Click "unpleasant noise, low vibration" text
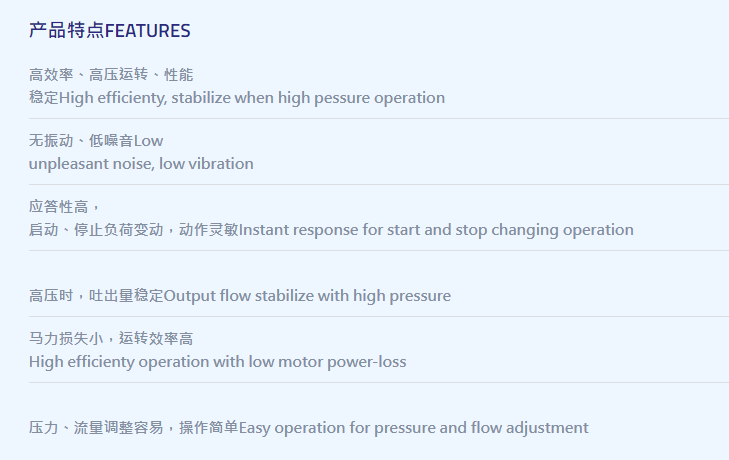The width and height of the screenshot is (729, 460). (141, 164)
